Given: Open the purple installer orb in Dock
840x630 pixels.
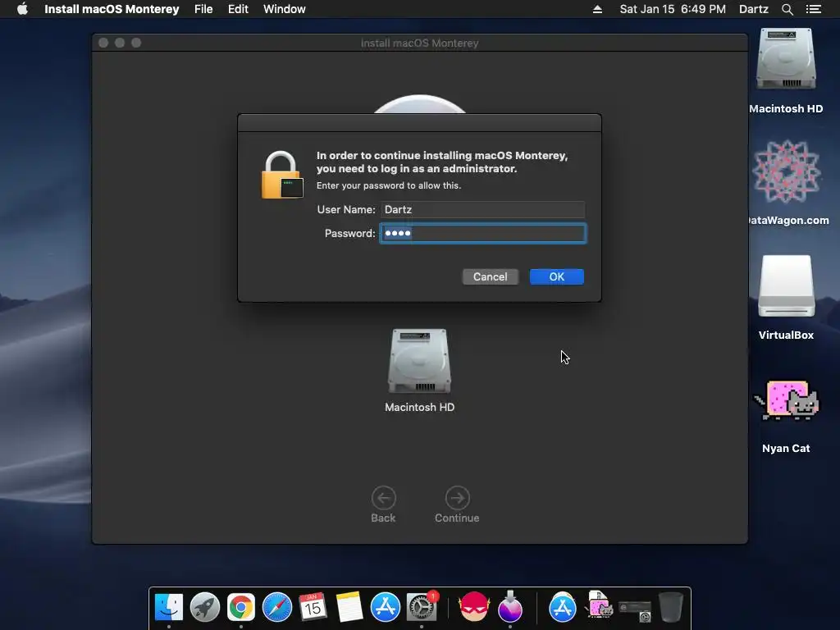Looking at the screenshot, I should pyautogui.click(x=510, y=608).
